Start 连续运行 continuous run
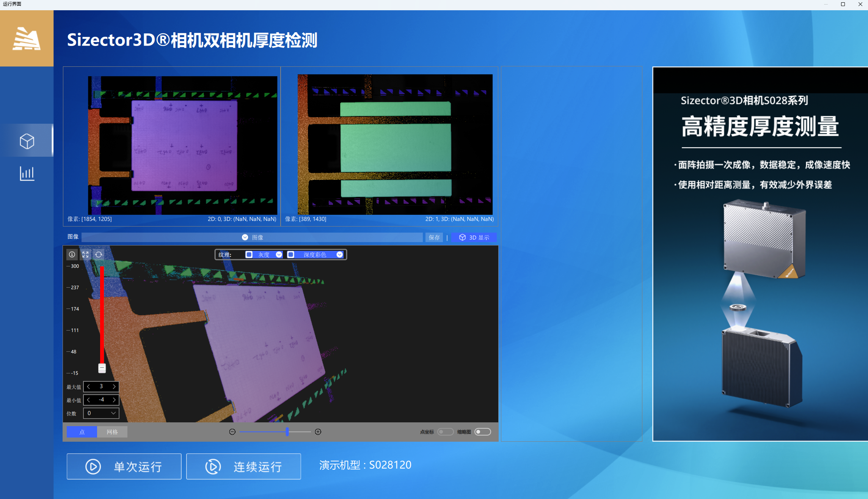The width and height of the screenshot is (868, 499). point(243,466)
